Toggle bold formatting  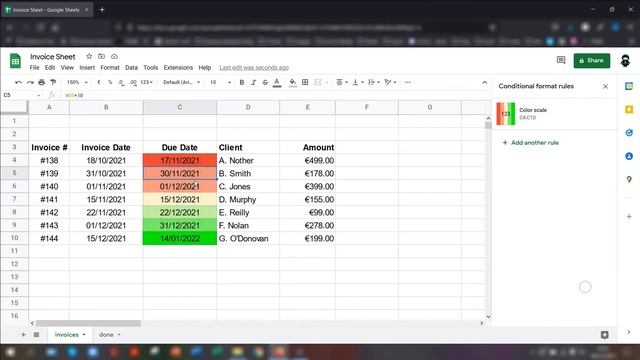pyautogui.click(x=242, y=82)
